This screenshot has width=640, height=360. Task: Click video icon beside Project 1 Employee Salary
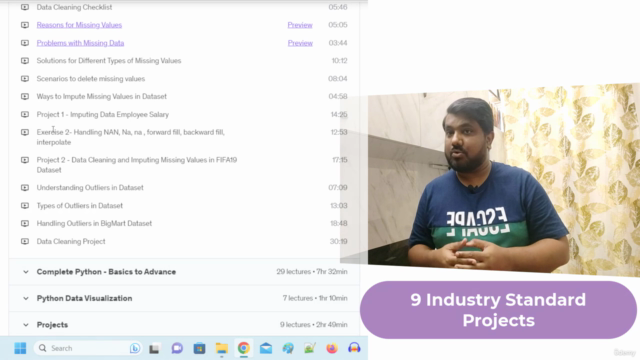25,114
